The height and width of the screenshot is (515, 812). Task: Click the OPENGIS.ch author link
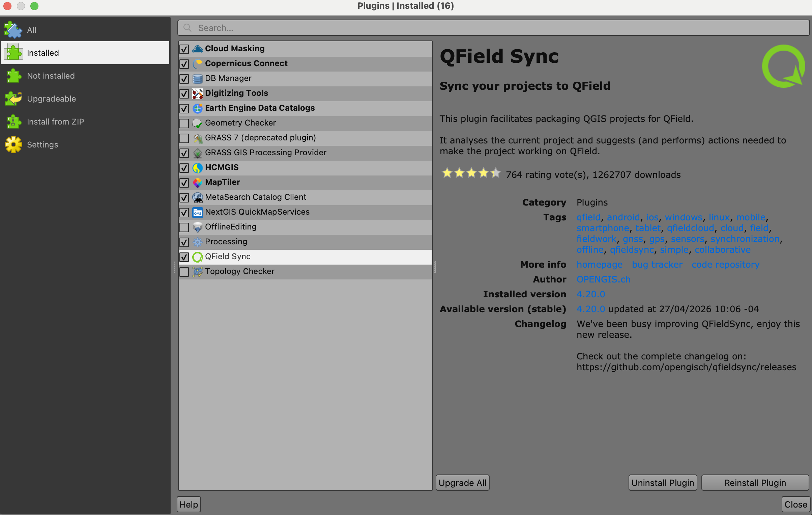click(x=603, y=279)
